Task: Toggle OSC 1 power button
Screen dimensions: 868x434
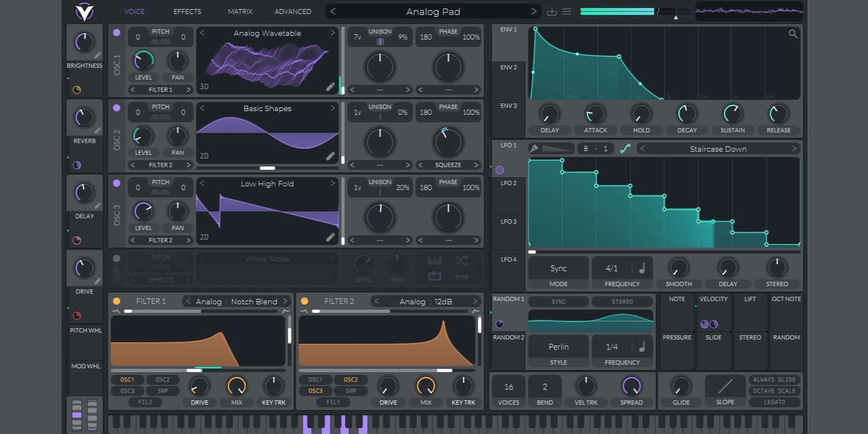Action: coord(116,33)
